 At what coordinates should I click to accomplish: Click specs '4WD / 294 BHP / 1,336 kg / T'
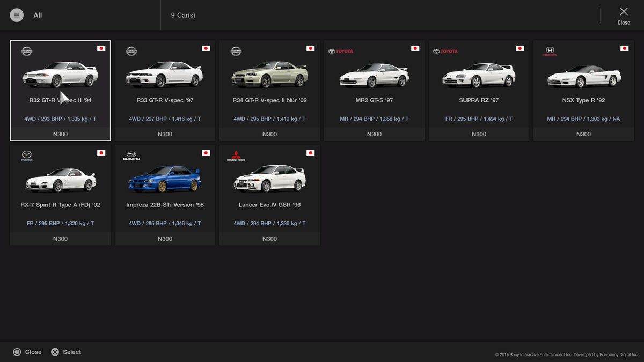(x=269, y=224)
